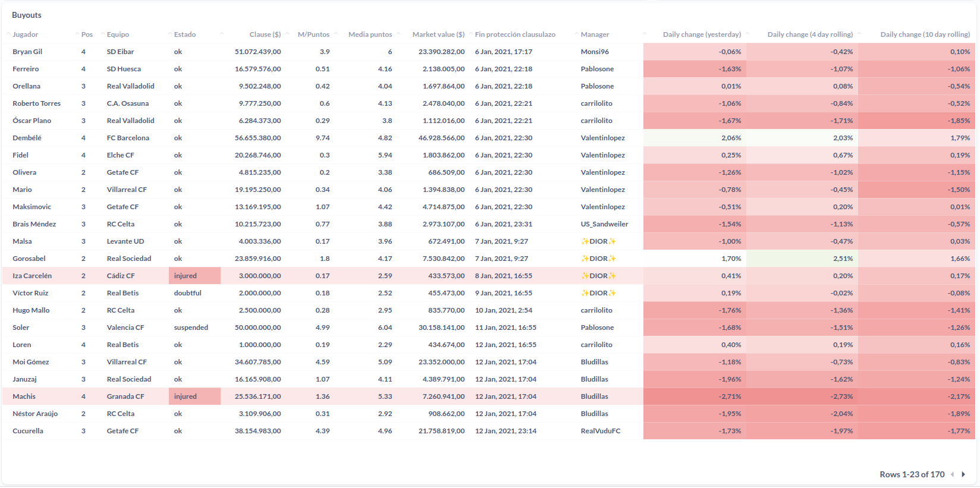Image resolution: width=980 pixels, height=488 pixels.
Task: Click team cell Elche CF
Action: 120,155
